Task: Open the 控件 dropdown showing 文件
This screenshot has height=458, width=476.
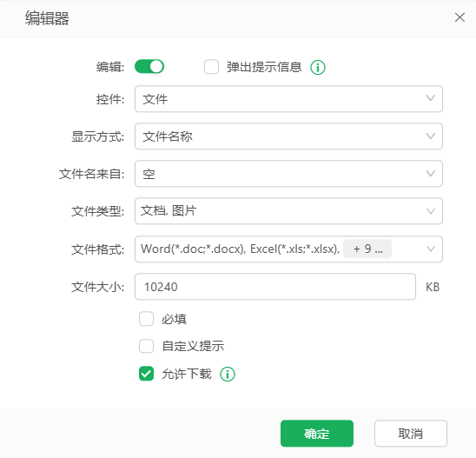Action: [288, 99]
